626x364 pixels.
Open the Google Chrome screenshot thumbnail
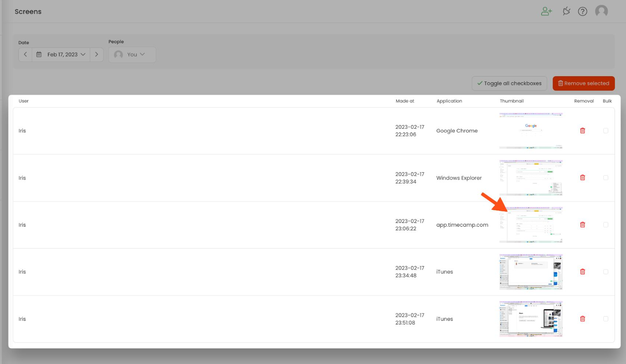click(x=531, y=131)
